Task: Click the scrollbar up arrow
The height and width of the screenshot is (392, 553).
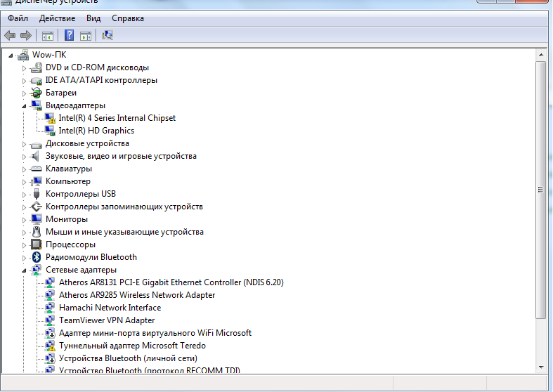Action: point(540,55)
